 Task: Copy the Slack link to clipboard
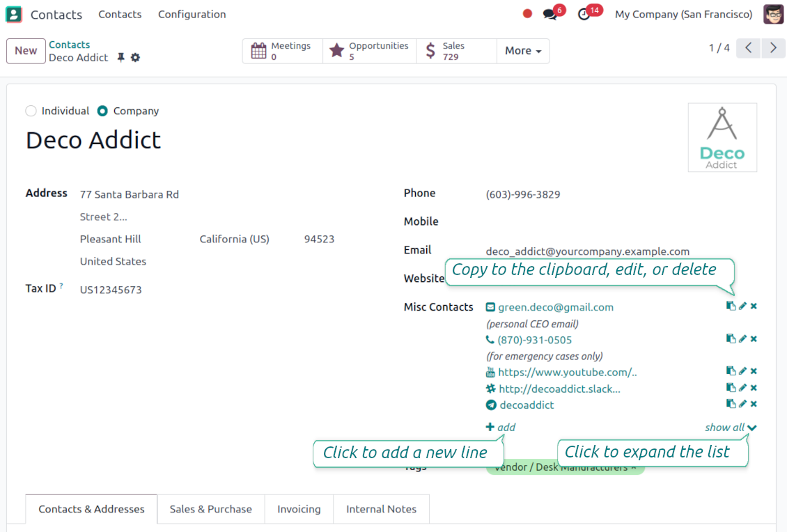731,387
